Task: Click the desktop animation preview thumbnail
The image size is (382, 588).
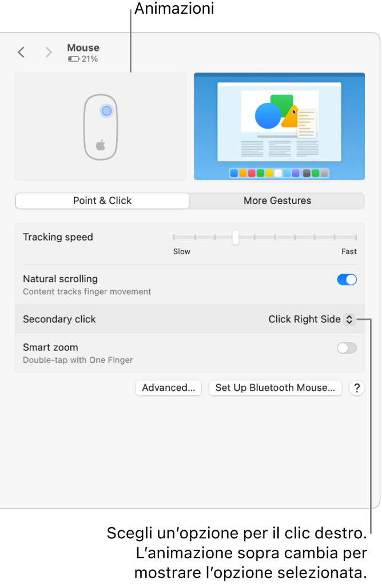Action: 279,126
